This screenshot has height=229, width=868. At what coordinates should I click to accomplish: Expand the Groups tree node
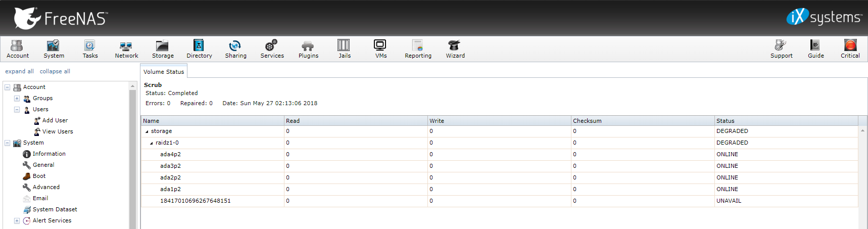click(17, 99)
